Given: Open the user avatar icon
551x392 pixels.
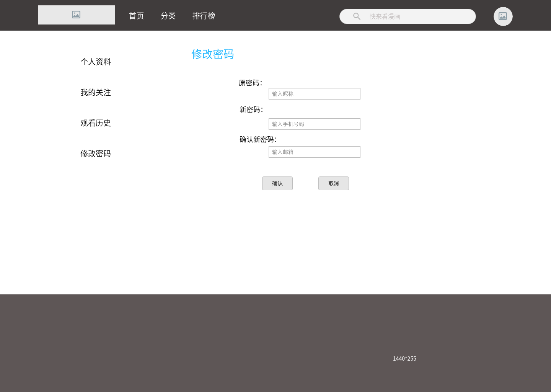Looking at the screenshot, I should pyautogui.click(x=503, y=16).
